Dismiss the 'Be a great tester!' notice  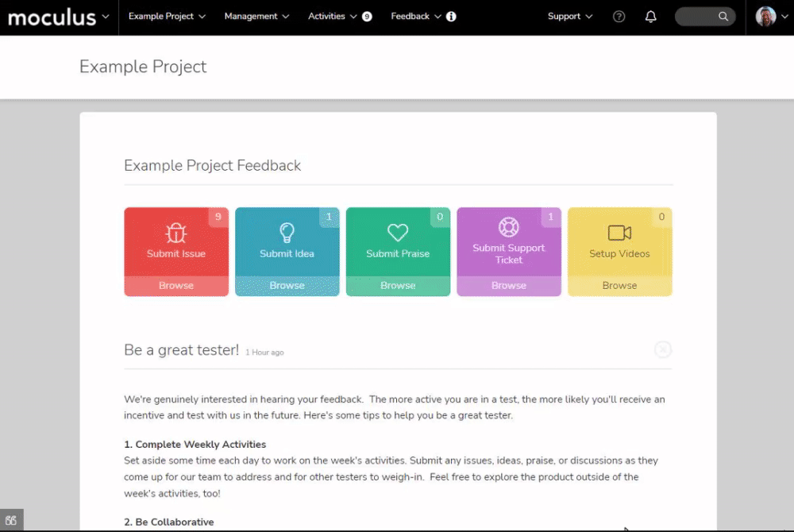pyautogui.click(x=663, y=349)
